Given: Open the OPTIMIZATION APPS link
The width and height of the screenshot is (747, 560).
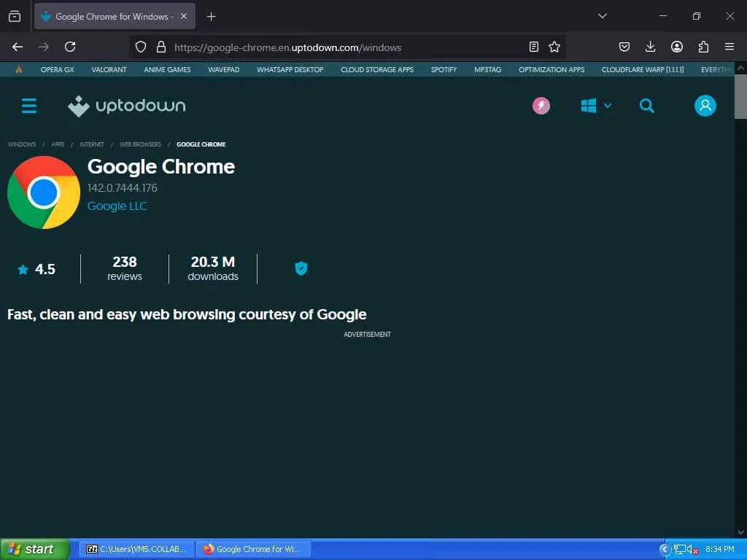Looking at the screenshot, I should point(551,69).
